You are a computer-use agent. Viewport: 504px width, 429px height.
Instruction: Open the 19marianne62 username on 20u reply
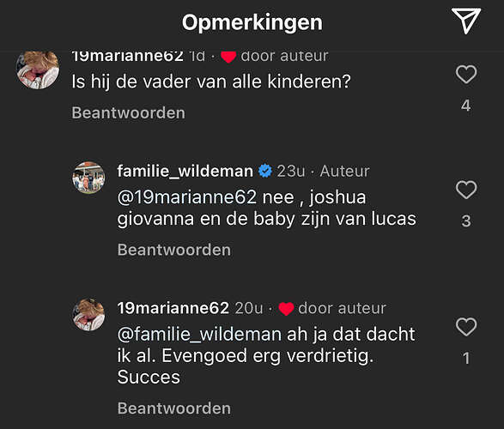click(x=173, y=308)
